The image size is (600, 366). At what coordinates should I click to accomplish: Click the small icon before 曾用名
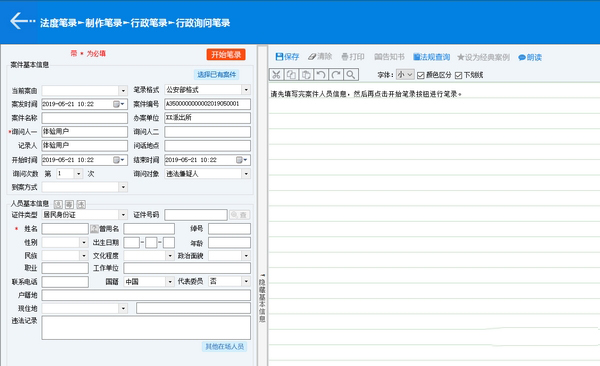[95, 229]
